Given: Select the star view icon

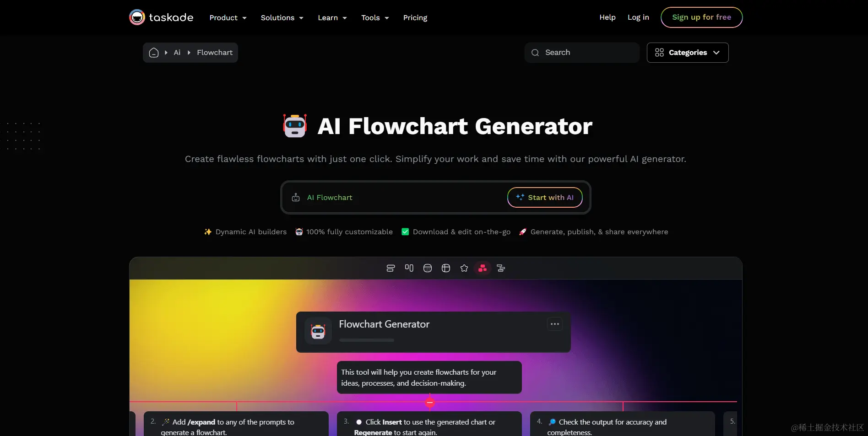Looking at the screenshot, I should pos(464,268).
